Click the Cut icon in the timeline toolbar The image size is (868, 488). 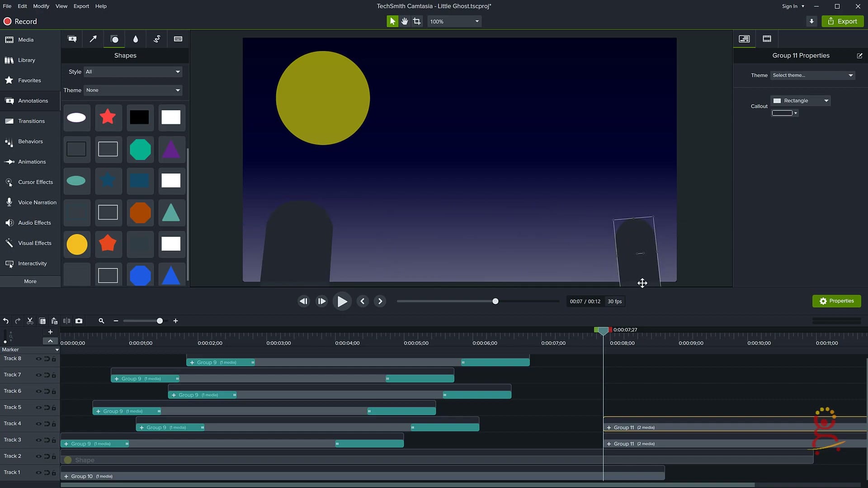(30, 321)
